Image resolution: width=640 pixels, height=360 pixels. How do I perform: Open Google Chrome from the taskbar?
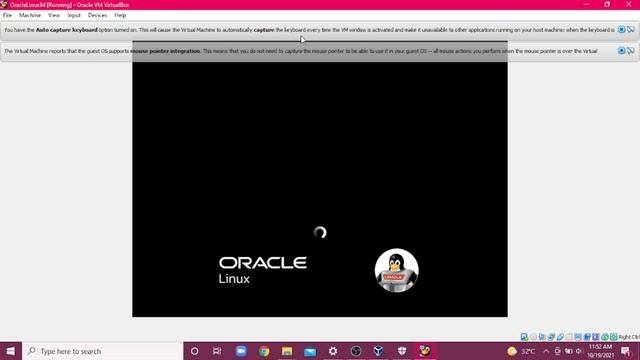264,351
